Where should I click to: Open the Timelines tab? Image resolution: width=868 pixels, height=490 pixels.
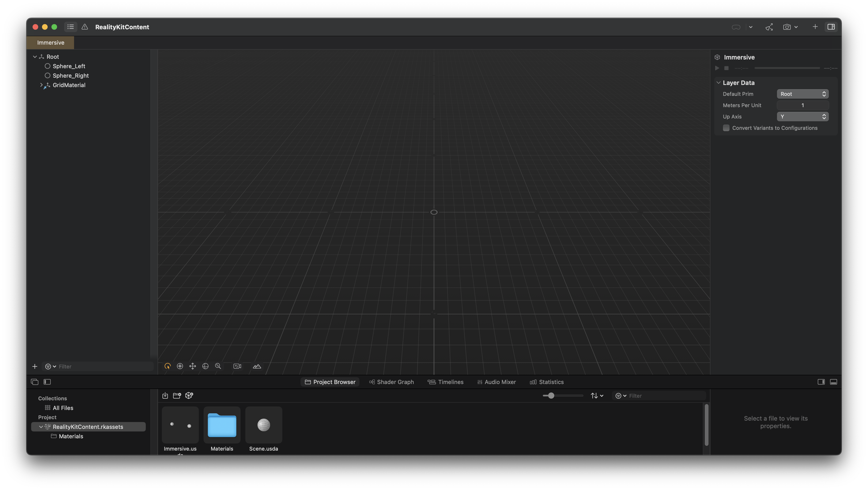pos(446,382)
